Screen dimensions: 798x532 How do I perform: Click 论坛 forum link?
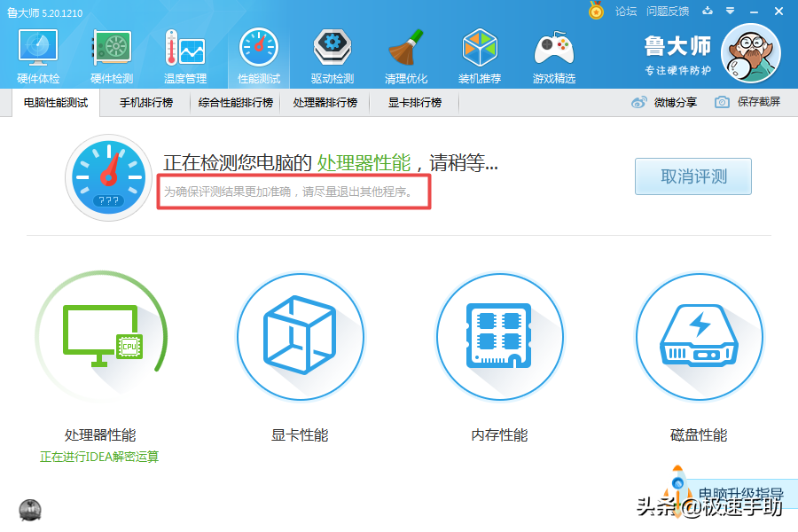click(625, 12)
